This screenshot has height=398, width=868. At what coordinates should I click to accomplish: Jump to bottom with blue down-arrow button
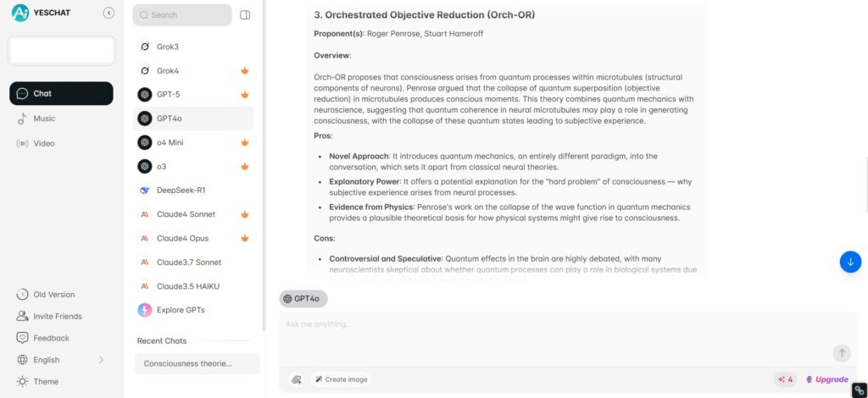850,262
